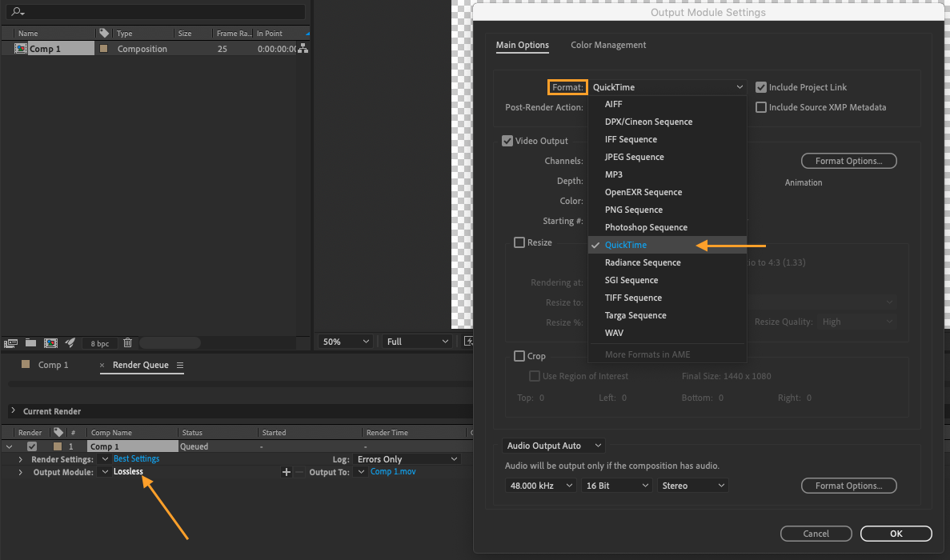Select PNG Sequence from format list
This screenshot has width=950, height=560.
(x=633, y=210)
